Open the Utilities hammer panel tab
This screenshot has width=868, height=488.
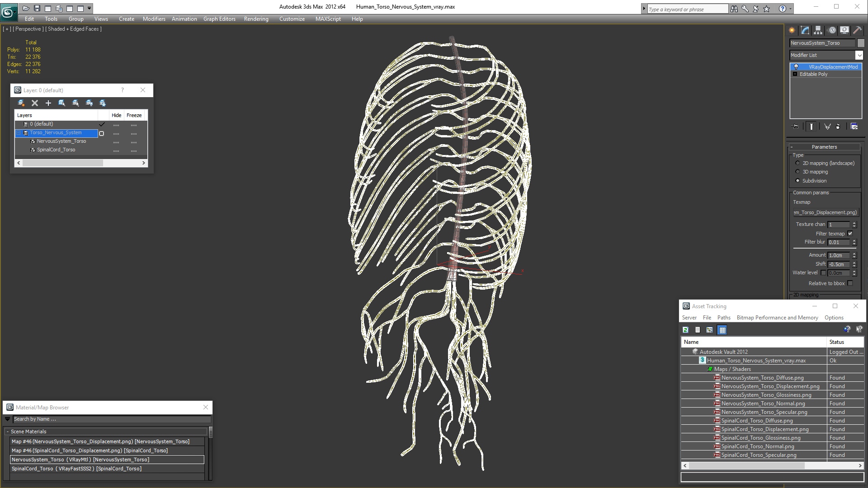pos(857,30)
